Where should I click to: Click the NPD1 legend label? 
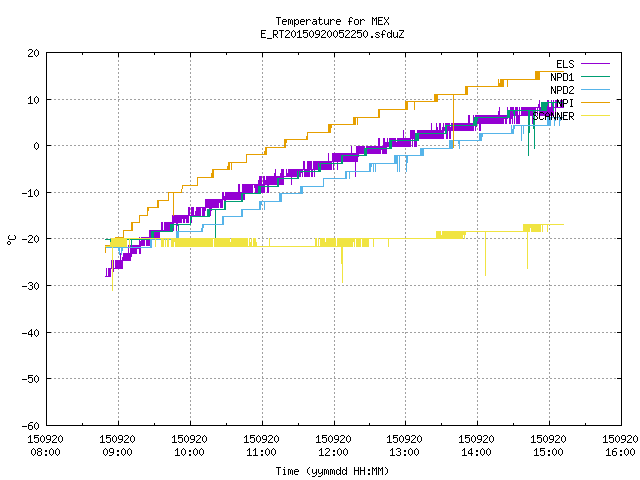pyautogui.click(x=562, y=77)
